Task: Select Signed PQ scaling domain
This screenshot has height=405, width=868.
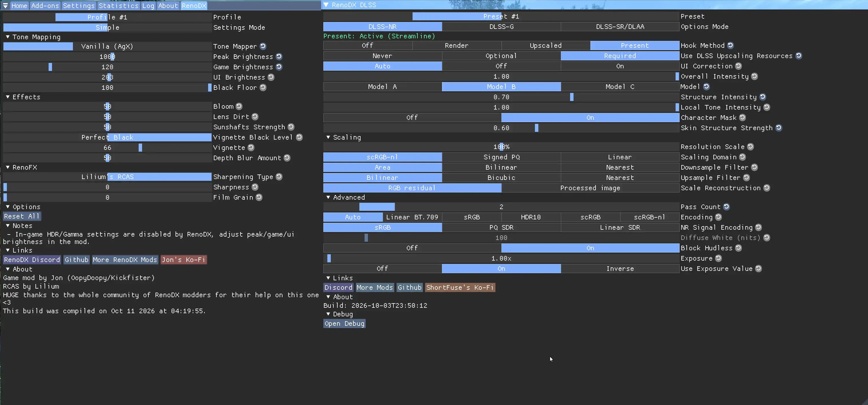Action: [x=501, y=157]
